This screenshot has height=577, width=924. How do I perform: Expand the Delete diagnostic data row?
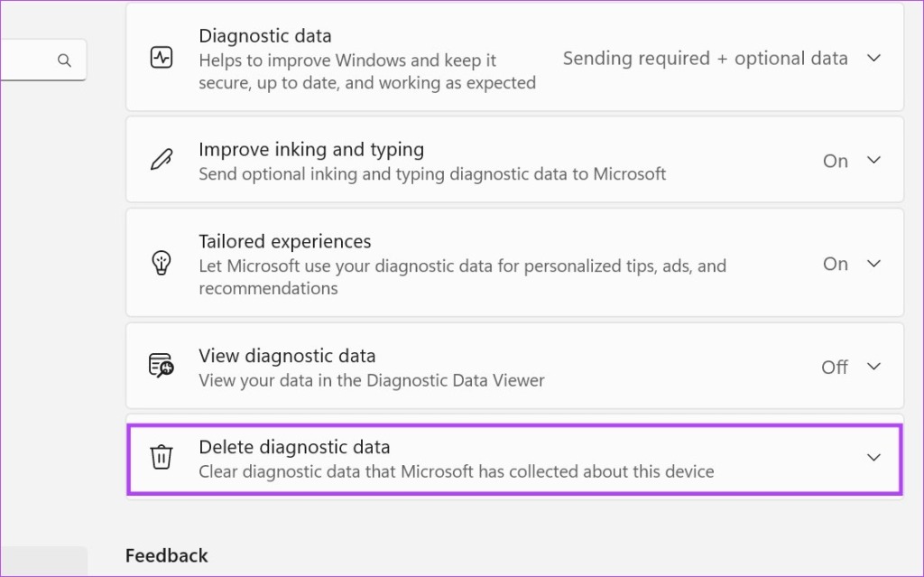click(873, 457)
